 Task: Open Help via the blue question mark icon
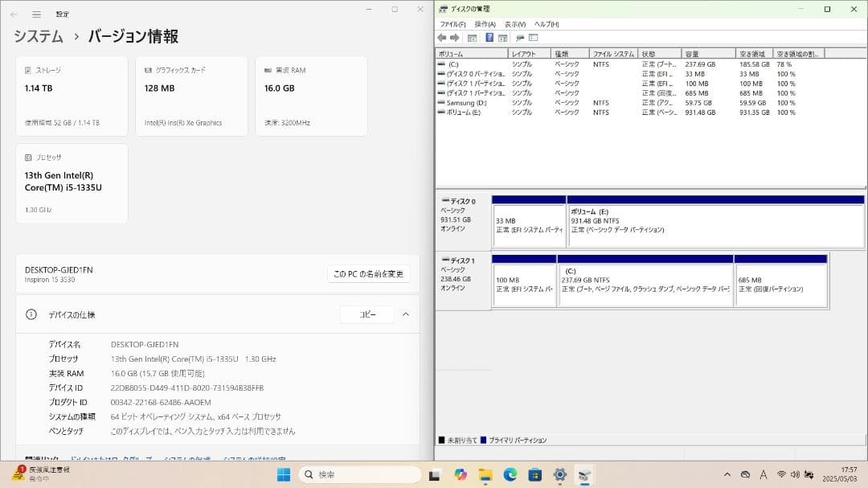489,37
